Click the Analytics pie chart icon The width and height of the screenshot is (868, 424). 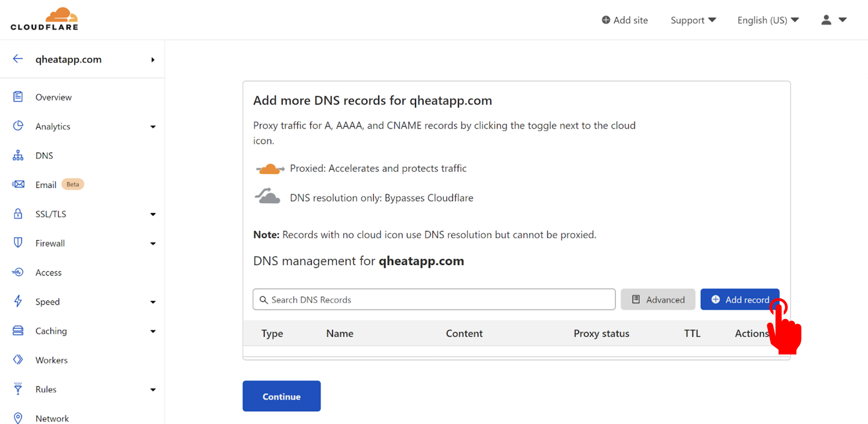[18, 126]
